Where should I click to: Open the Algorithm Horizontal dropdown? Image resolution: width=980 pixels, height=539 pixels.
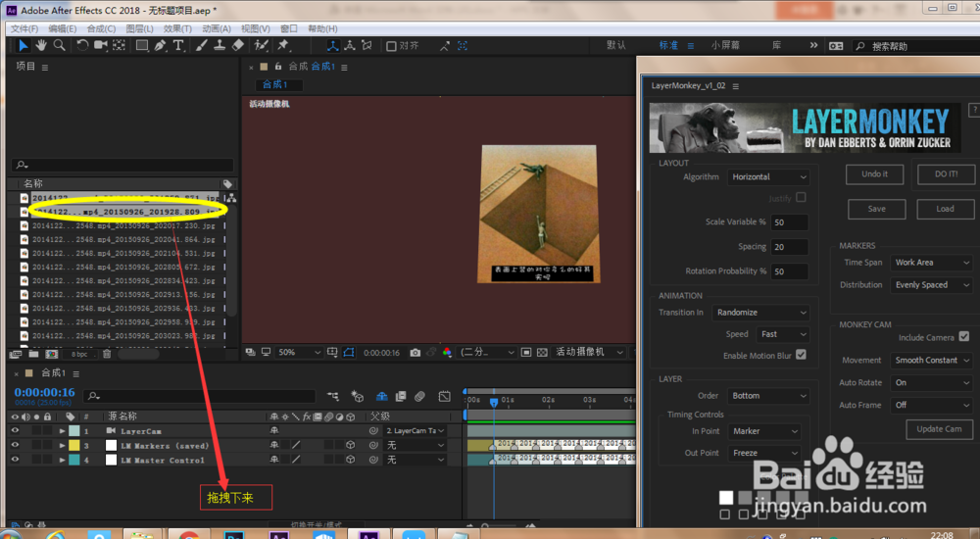tap(768, 177)
